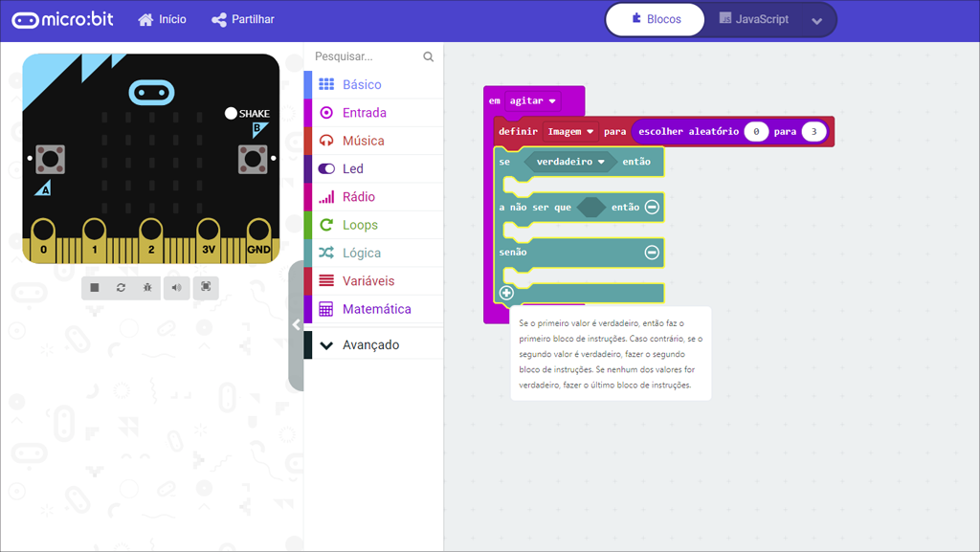This screenshot has width=980, height=552.
Task: Open the agitar gesture dropdown
Action: 532,100
